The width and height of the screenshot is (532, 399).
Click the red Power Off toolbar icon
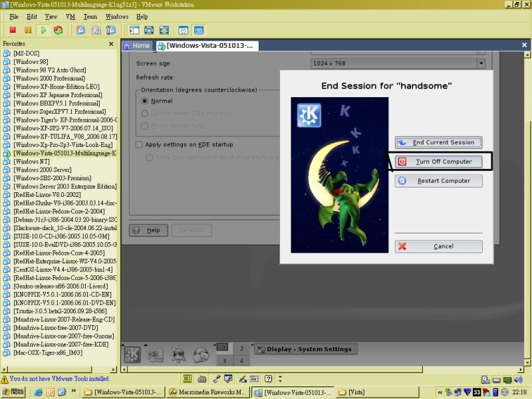pos(13,30)
